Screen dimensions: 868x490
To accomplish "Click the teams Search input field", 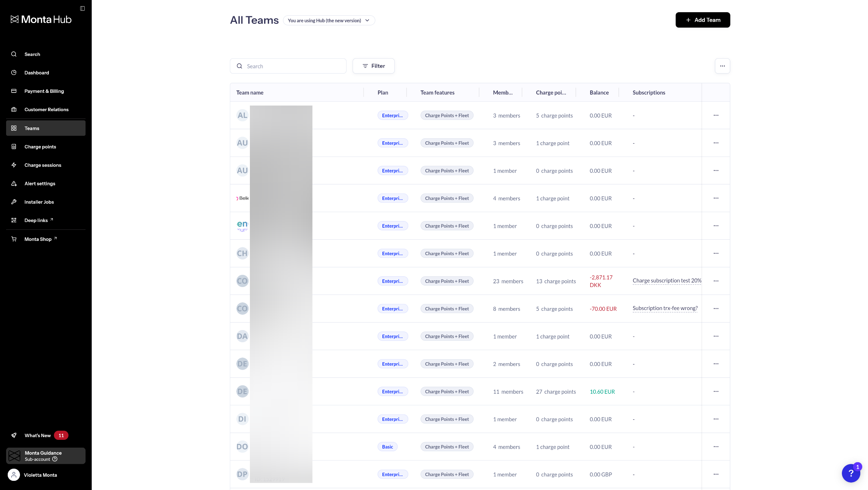I will pos(293,66).
